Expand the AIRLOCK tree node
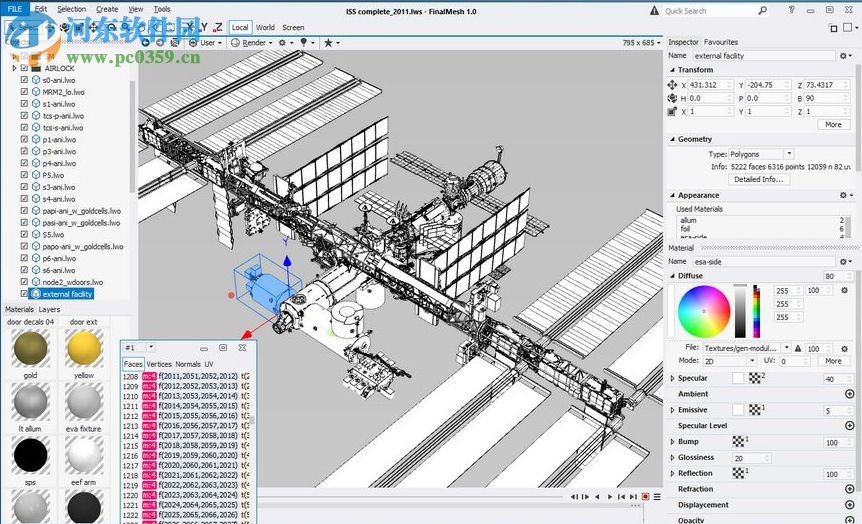Image resolution: width=862 pixels, height=524 pixels. [14, 68]
